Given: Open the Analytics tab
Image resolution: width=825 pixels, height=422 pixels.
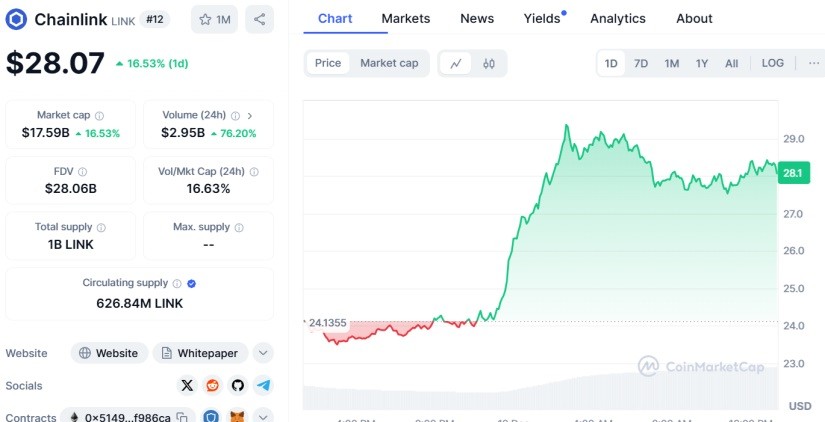Looking at the screenshot, I should [x=618, y=18].
